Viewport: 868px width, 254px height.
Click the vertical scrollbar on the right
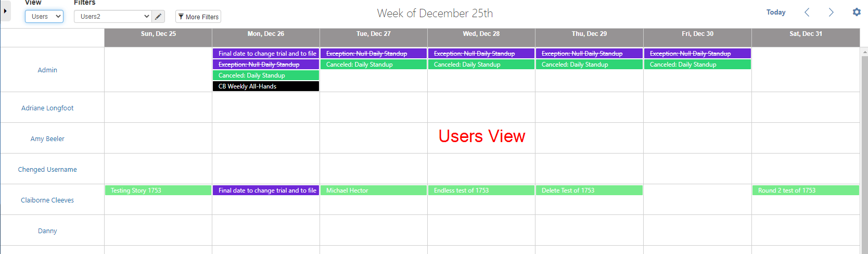(864, 151)
